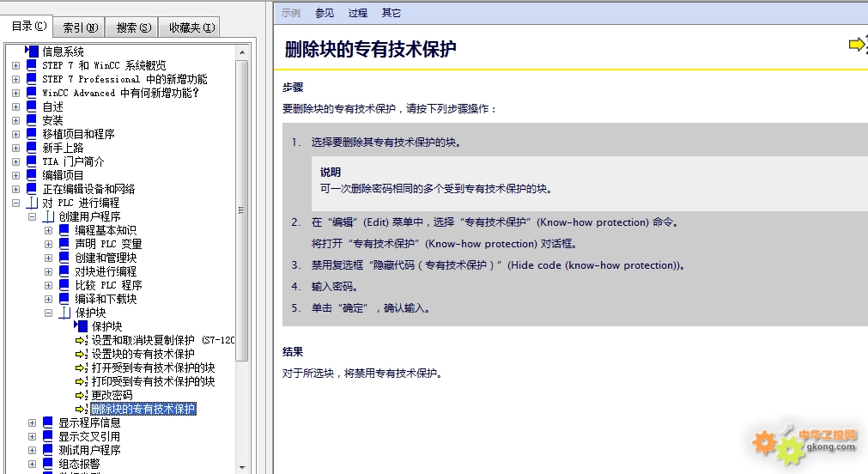
Task: Click the book icon beside 编程基本知识
Action: point(64,230)
